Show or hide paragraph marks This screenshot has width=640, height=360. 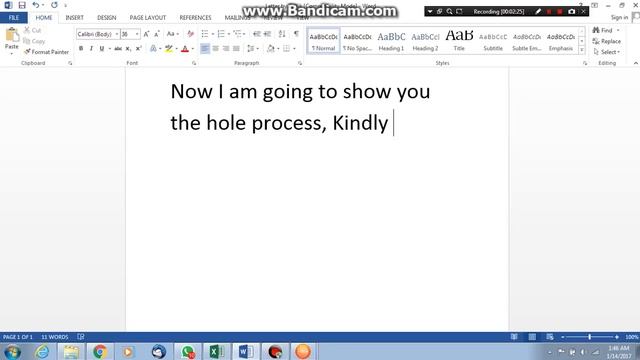(296, 34)
